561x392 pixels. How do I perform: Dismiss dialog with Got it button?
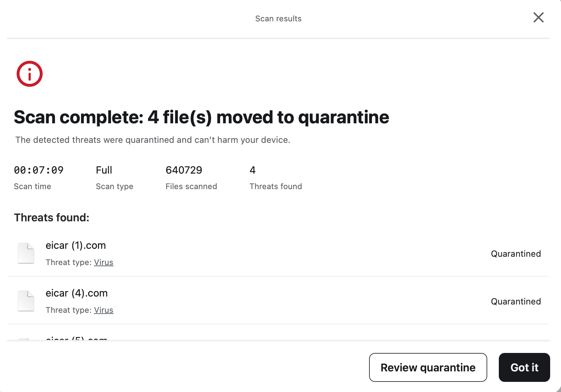pyautogui.click(x=524, y=367)
